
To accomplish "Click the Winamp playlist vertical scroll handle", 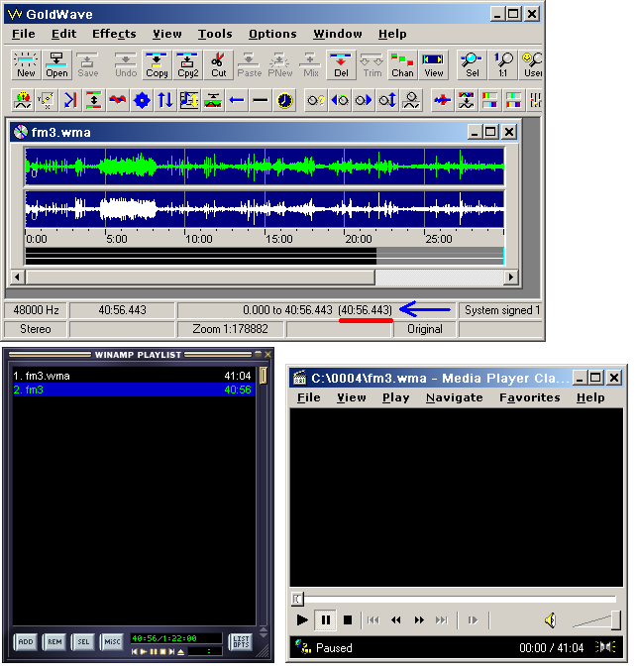I will tap(264, 375).
